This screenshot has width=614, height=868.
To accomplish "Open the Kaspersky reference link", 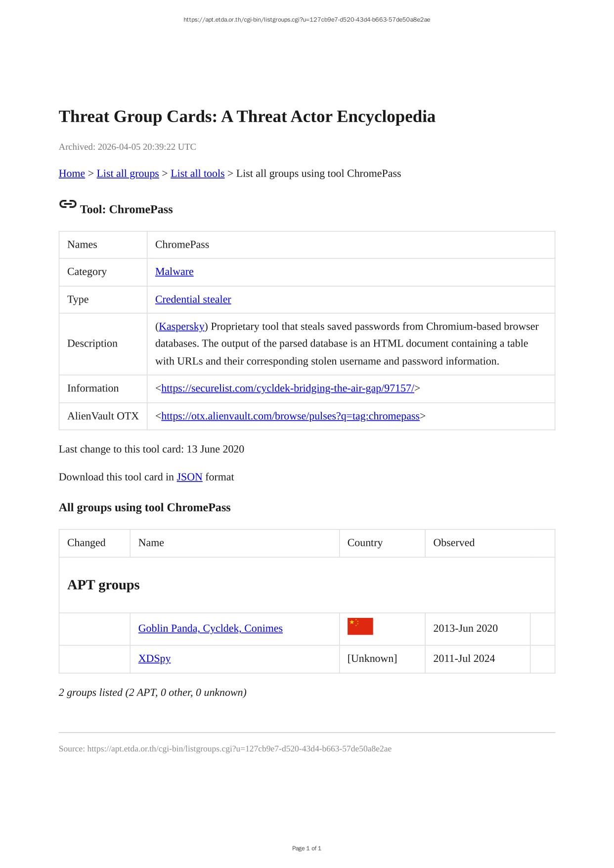I will click(x=181, y=327).
